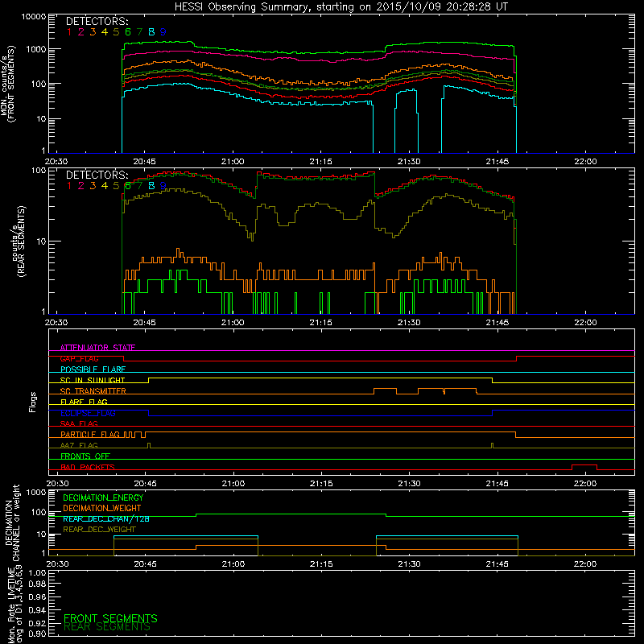Click the POSSIBLE FLARE flag label

[x=93, y=369]
